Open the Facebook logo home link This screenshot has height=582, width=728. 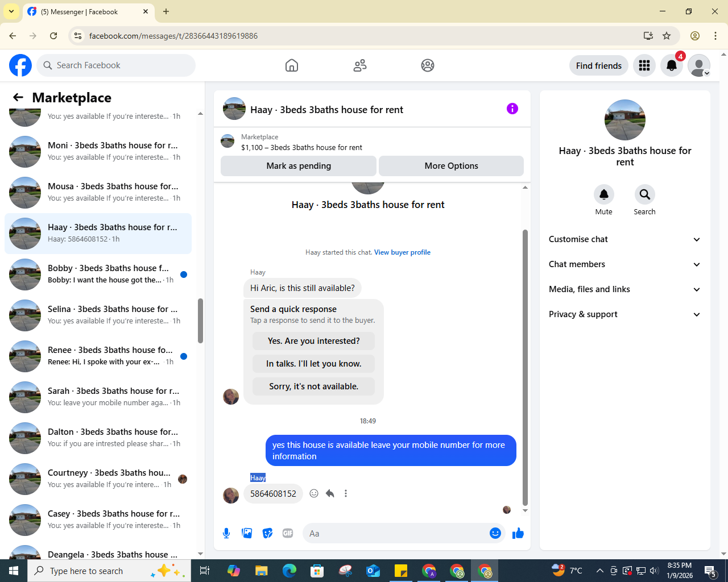point(20,65)
